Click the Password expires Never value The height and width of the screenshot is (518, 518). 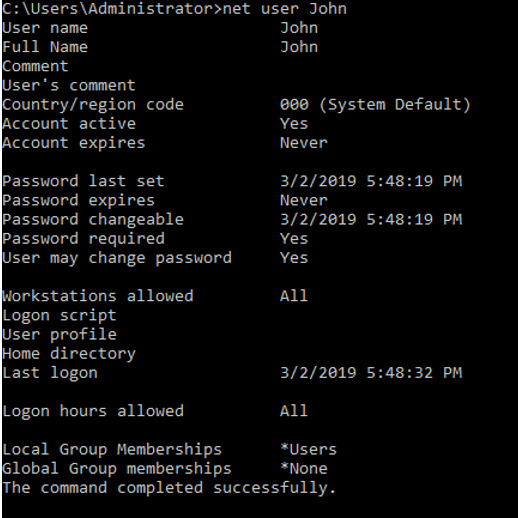coord(304,200)
